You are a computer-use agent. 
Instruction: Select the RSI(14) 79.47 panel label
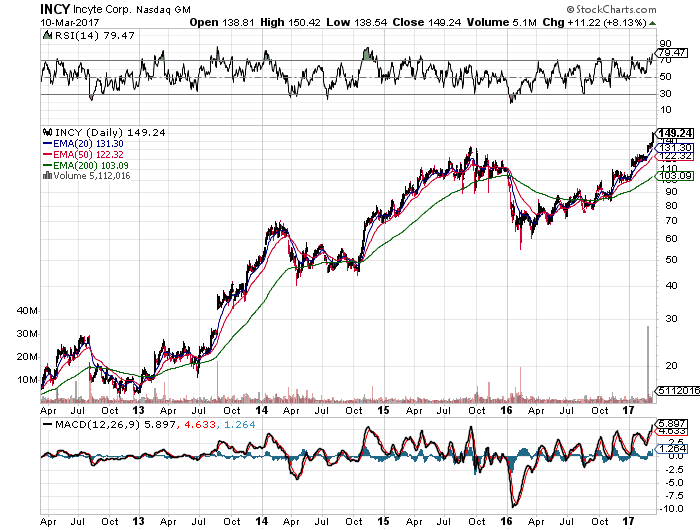pos(93,35)
